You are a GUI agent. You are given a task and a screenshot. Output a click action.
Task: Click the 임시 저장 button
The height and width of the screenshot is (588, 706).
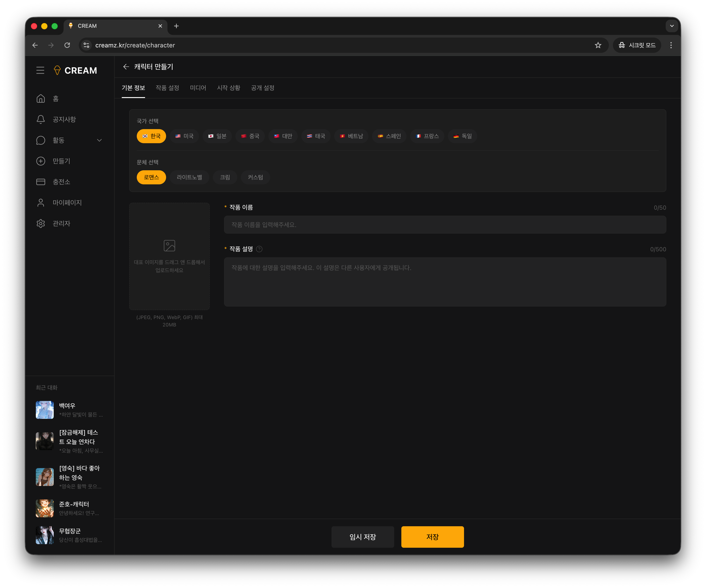(362, 537)
